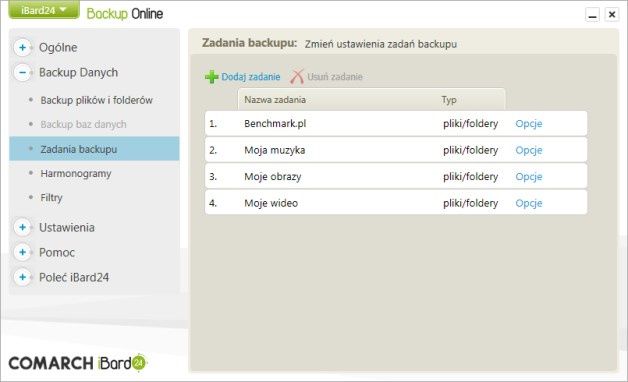Select Zadania backupu in sidebar
Viewport: 628px width, 382px height.
tap(94, 149)
